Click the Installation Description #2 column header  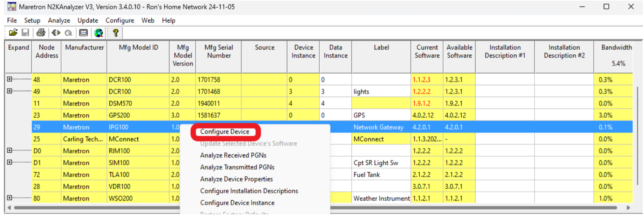click(x=564, y=57)
